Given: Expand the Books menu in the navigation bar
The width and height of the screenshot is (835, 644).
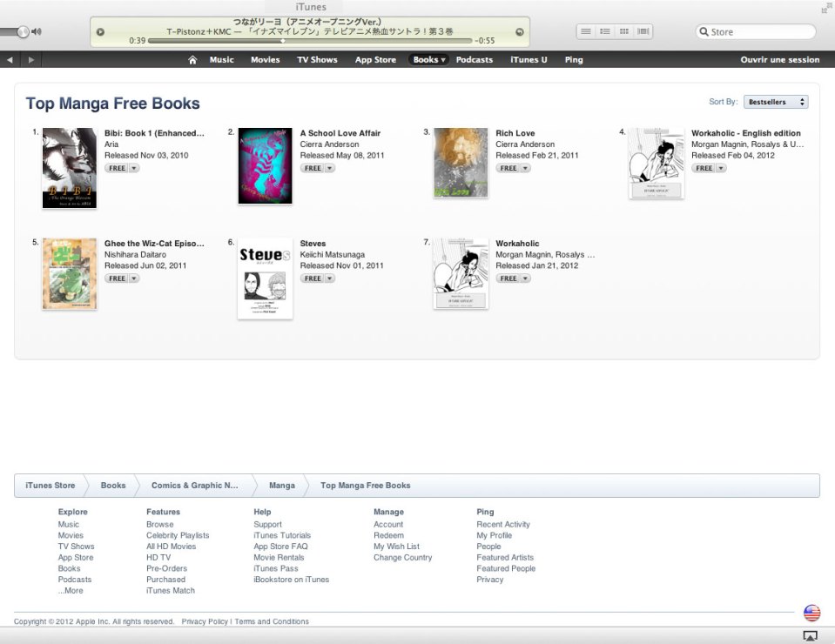Looking at the screenshot, I should pos(428,59).
